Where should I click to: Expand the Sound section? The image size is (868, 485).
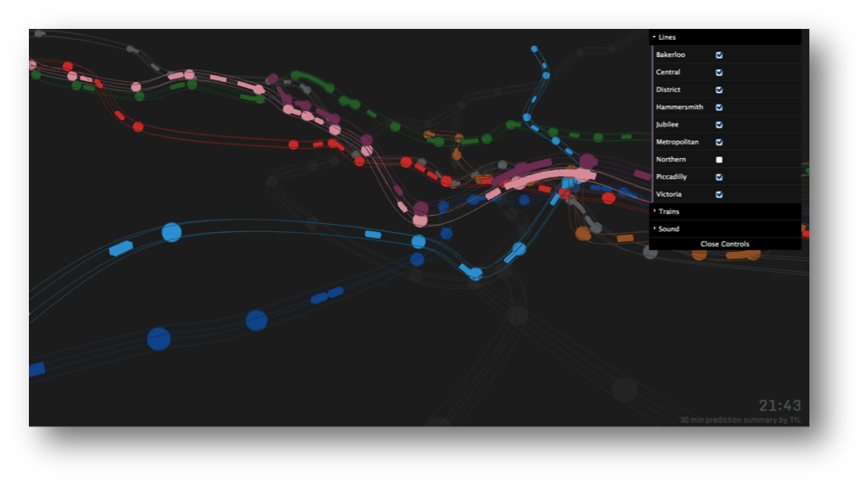[x=668, y=229]
